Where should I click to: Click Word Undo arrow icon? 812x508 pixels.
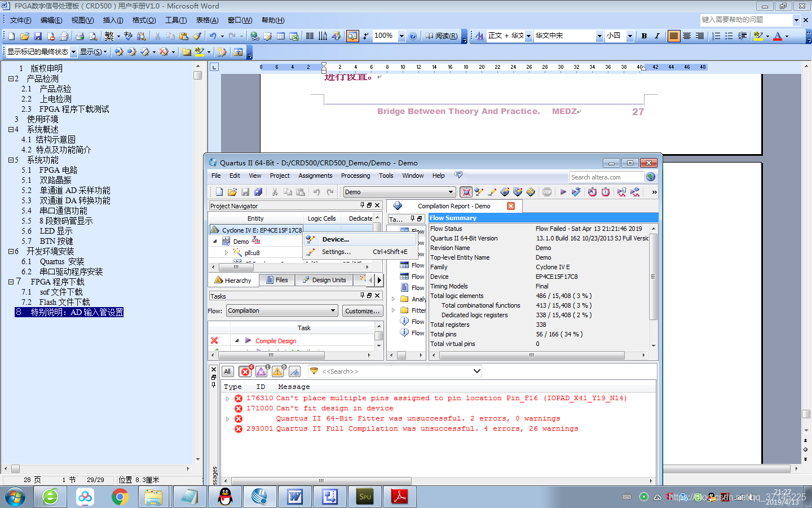(213, 36)
